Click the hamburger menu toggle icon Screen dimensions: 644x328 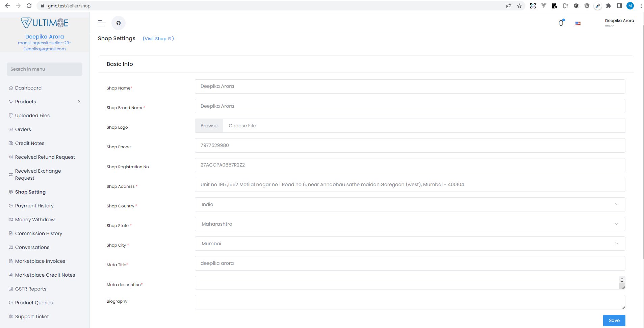pyautogui.click(x=102, y=23)
